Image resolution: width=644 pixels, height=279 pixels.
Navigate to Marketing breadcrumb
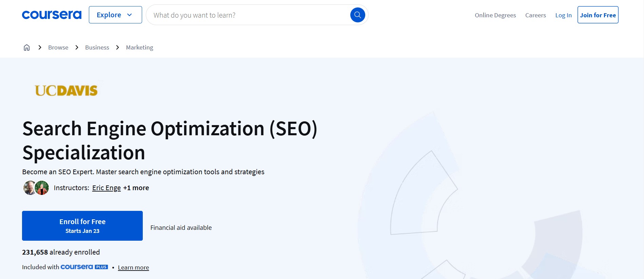tap(139, 47)
